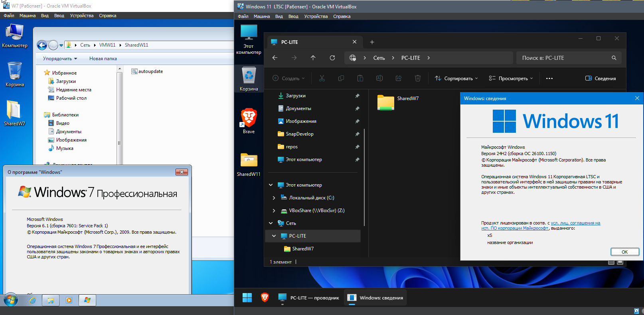644x315 pixels.
Task: Click the Cut scissors icon in Explorer toolbar
Action: (x=322, y=79)
